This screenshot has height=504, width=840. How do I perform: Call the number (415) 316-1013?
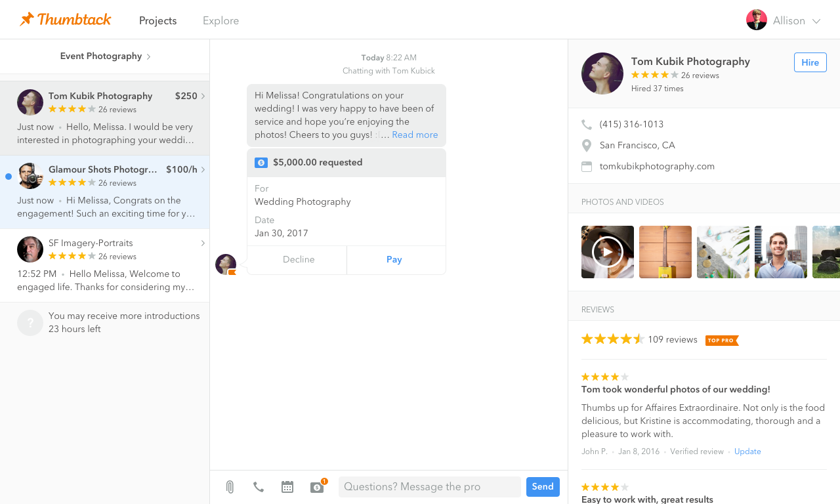tap(631, 124)
